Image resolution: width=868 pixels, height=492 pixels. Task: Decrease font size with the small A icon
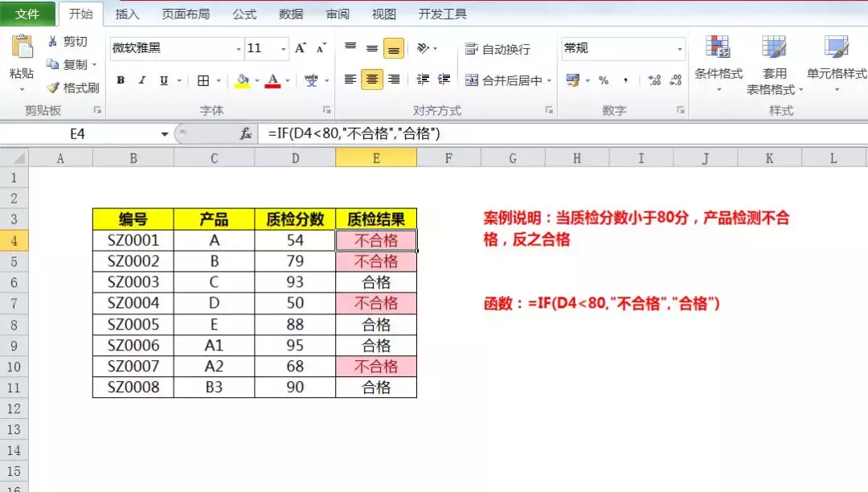coord(321,48)
